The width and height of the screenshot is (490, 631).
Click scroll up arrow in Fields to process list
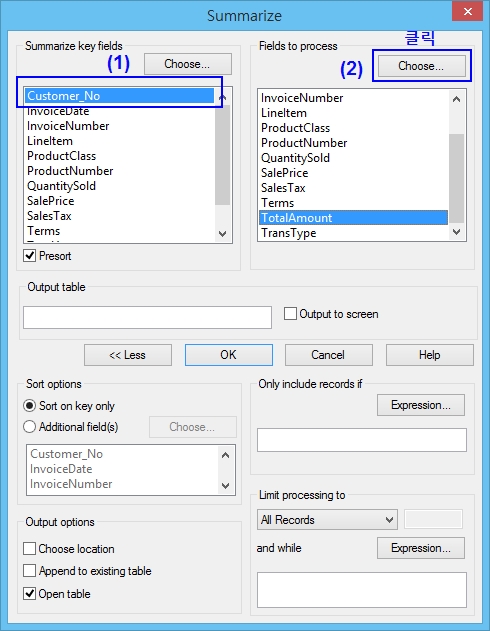pyautogui.click(x=457, y=99)
